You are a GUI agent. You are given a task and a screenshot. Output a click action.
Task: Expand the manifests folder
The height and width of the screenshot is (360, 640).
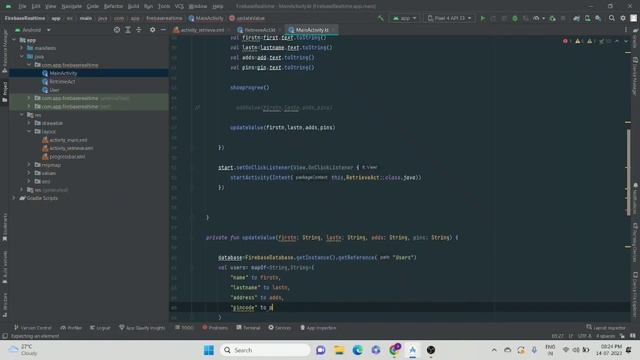tap(22, 48)
